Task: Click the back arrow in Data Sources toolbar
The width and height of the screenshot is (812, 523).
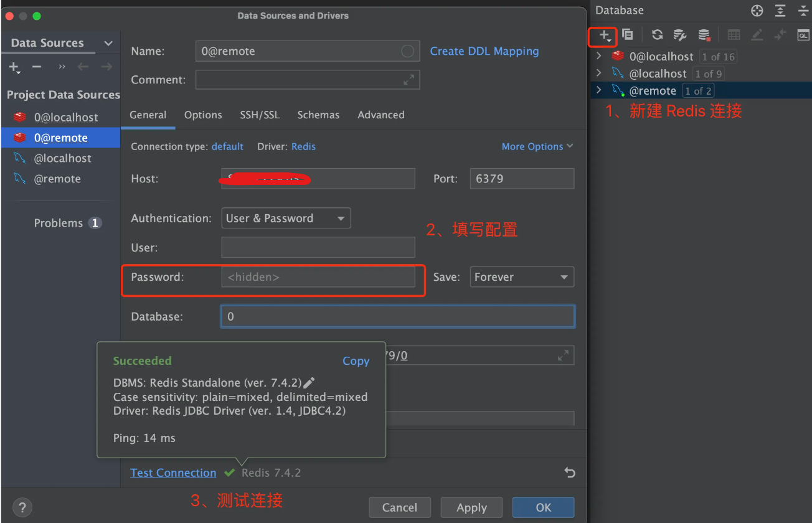Action: [83, 67]
